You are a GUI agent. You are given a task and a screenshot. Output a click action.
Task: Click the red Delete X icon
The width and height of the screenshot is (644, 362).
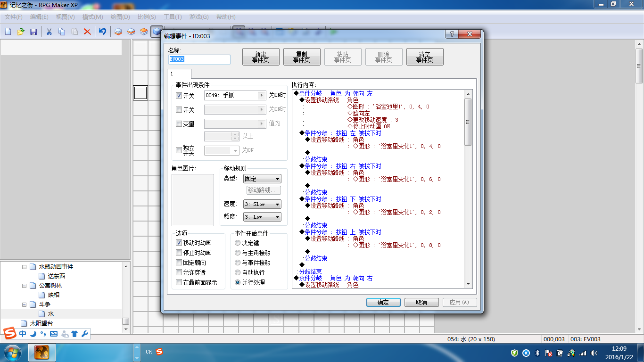[x=87, y=32]
